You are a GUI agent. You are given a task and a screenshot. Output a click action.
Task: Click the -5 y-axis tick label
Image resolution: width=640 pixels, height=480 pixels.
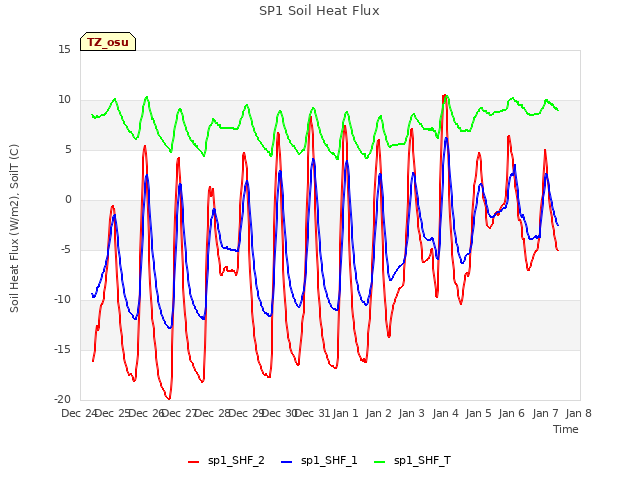pos(66,250)
